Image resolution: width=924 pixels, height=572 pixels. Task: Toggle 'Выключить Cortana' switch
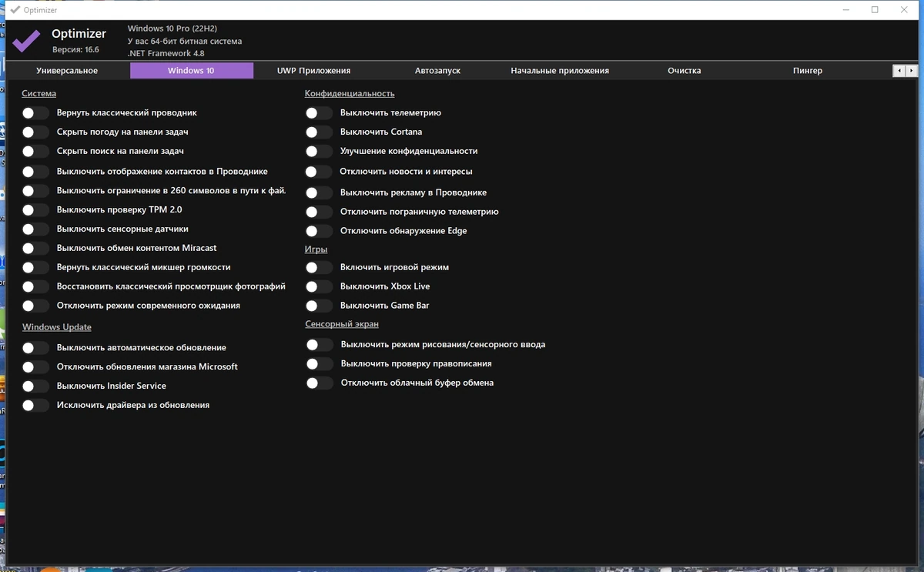point(319,132)
